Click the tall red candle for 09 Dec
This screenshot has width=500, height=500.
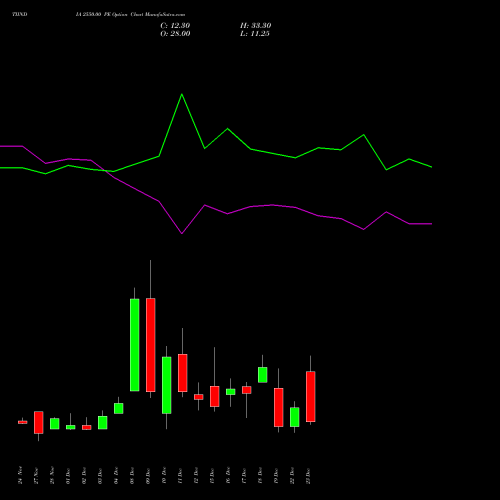[x=151, y=345]
